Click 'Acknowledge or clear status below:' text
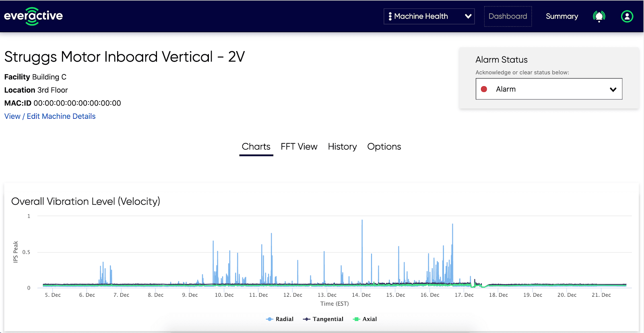 pyautogui.click(x=522, y=72)
